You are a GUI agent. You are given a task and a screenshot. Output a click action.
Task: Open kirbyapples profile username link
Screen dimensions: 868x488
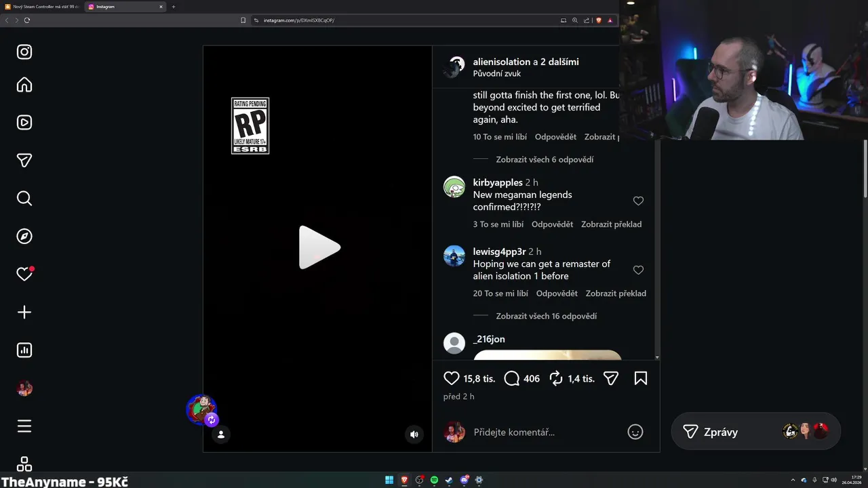[498, 182]
